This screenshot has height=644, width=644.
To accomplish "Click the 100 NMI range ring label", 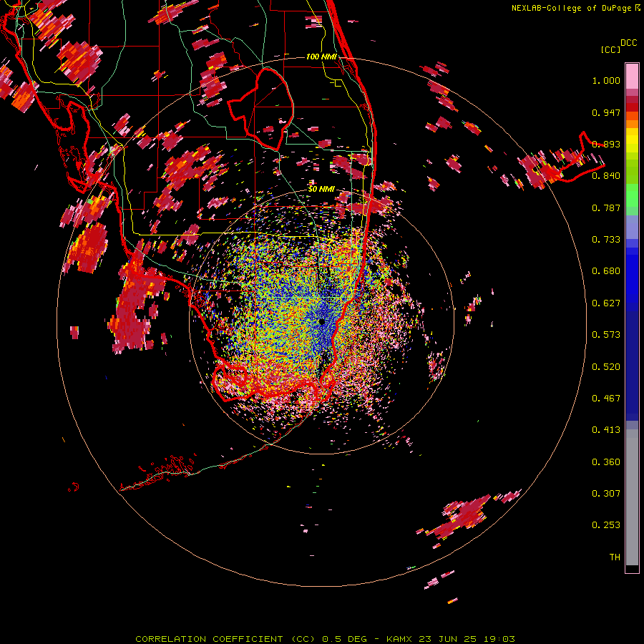I will point(321,57).
